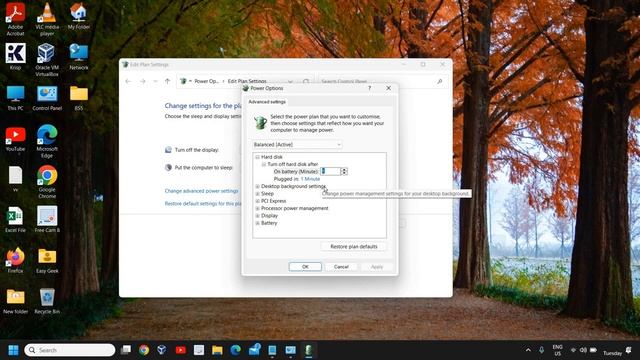Open the Balanced [Active] plan dropdown
This screenshot has height=360, width=640.
297,144
